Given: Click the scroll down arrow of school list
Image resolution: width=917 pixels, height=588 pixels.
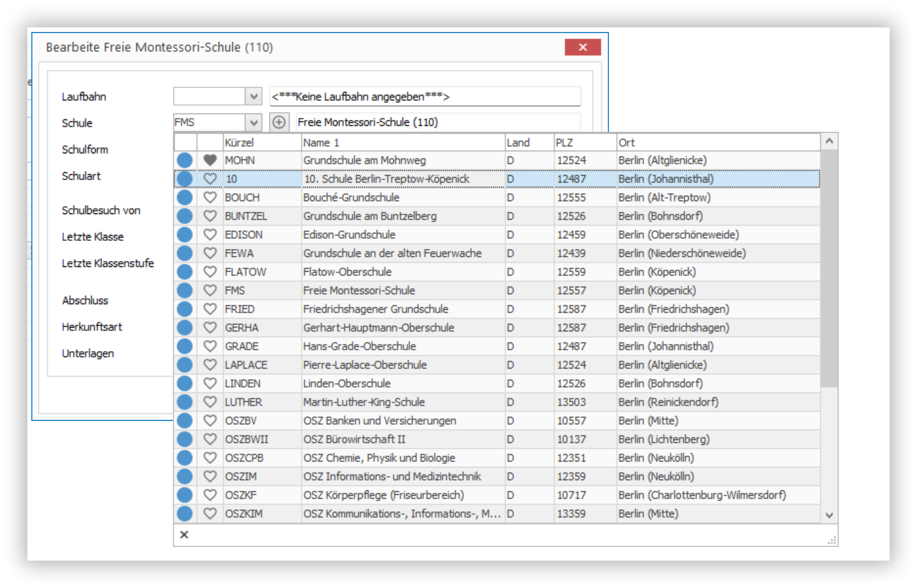Looking at the screenshot, I should click(829, 515).
